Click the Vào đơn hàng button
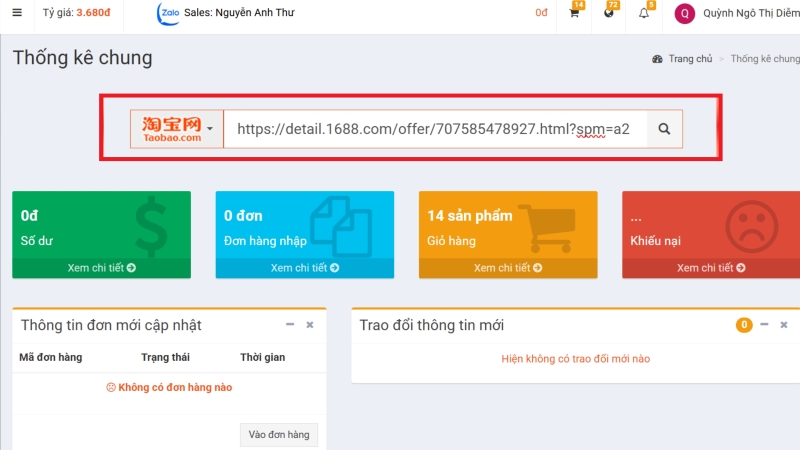800x450 pixels. click(x=279, y=435)
